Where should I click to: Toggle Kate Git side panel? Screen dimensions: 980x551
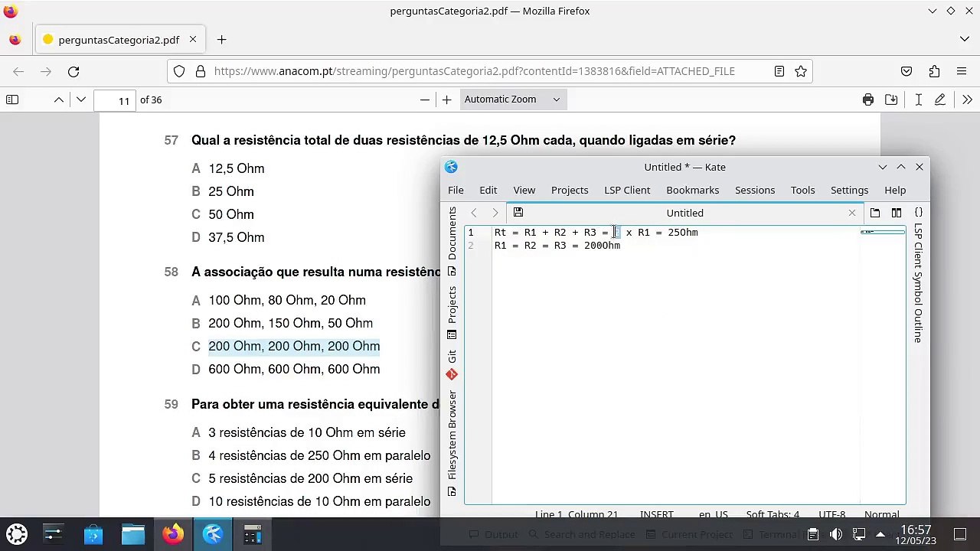(452, 364)
